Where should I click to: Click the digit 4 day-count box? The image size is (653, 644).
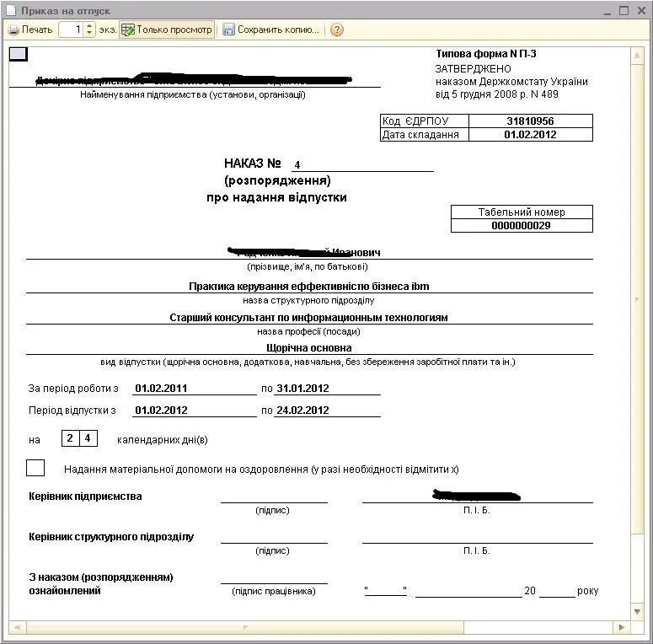[88, 438]
